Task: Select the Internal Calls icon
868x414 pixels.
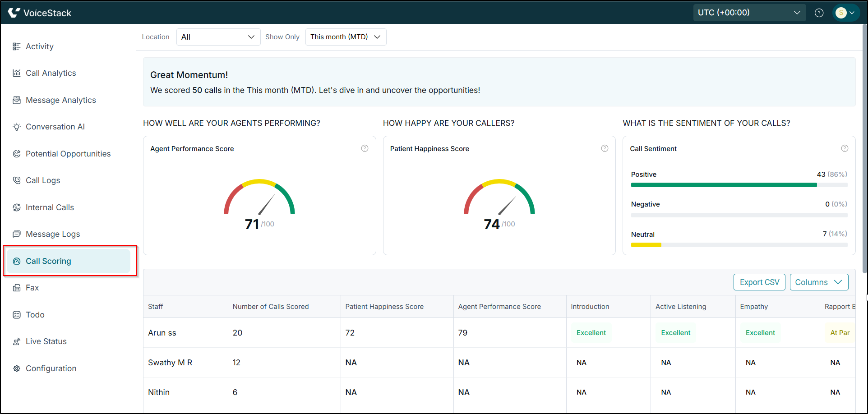Action: [x=17, y=207]
